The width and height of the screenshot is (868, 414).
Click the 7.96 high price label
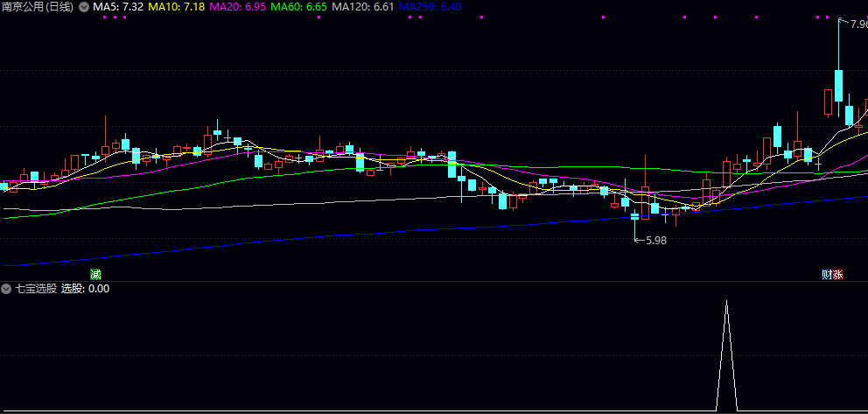[853, 24]
